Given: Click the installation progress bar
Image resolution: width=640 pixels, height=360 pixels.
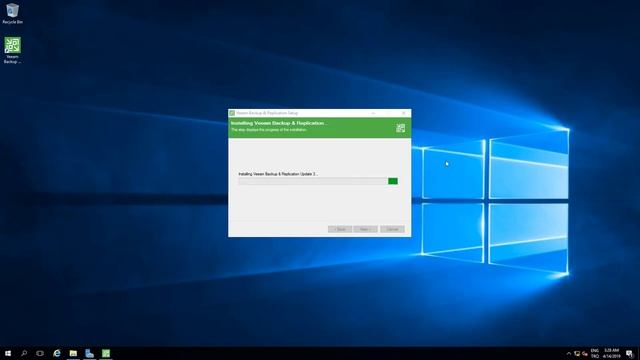Looking at the screenshot, I should (318, 181).
